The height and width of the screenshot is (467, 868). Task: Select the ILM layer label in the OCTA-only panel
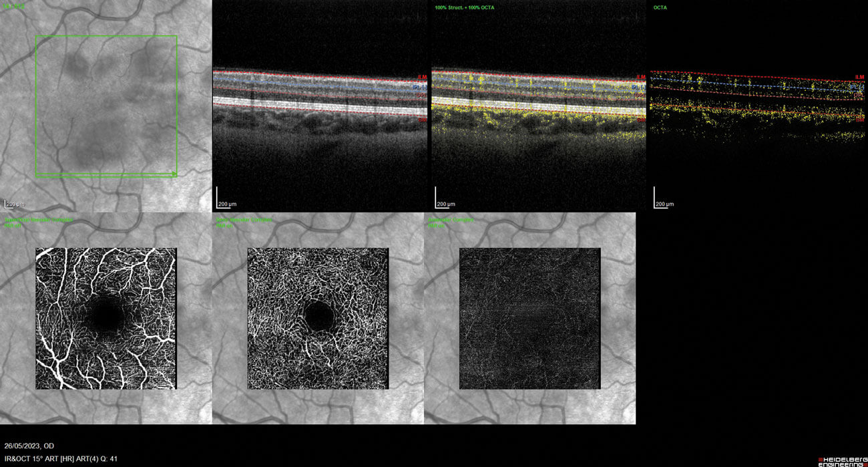pos(860,77)
